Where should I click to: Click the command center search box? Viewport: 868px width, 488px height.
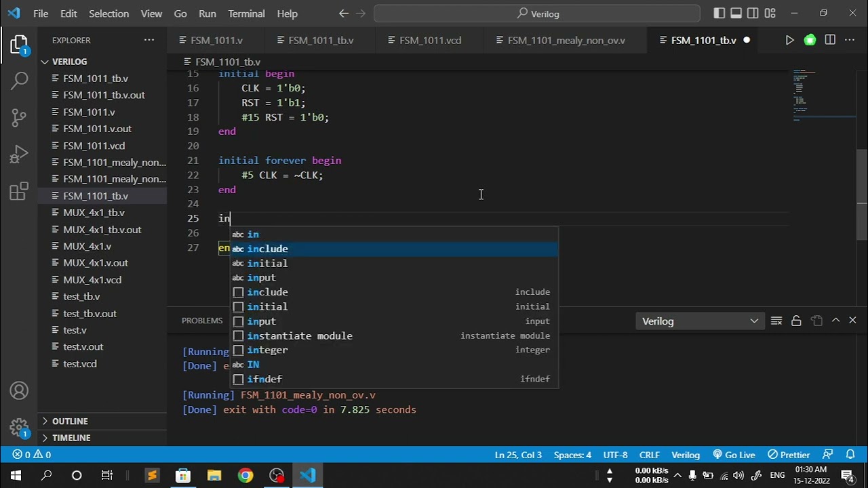(x=536, y=14)
